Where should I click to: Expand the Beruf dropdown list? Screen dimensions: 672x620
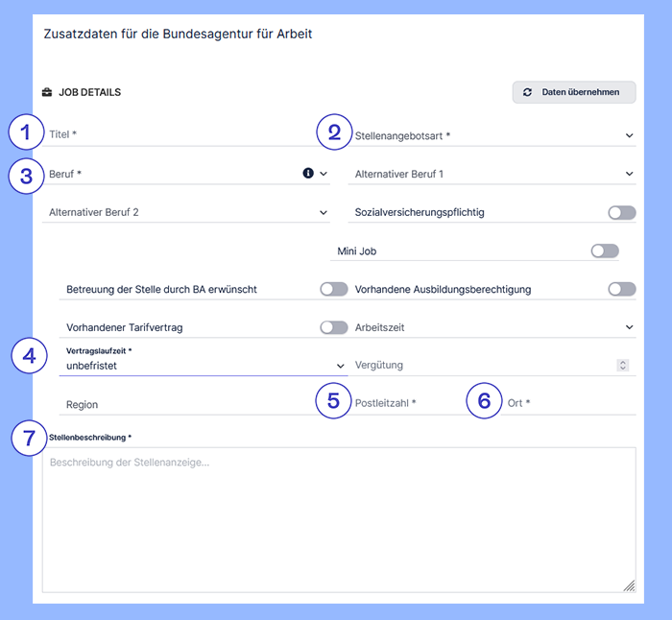(x=324, y=174)
